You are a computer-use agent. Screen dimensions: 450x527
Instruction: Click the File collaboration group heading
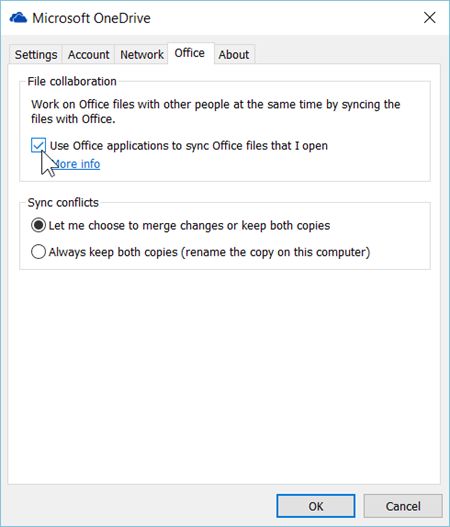click(72, 81)
